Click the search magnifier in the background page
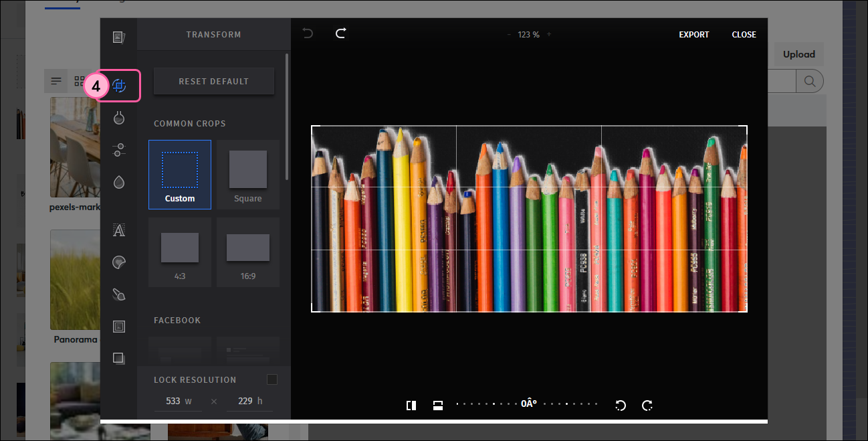Screen dimensions: 868x441 [x=809, y=82]
